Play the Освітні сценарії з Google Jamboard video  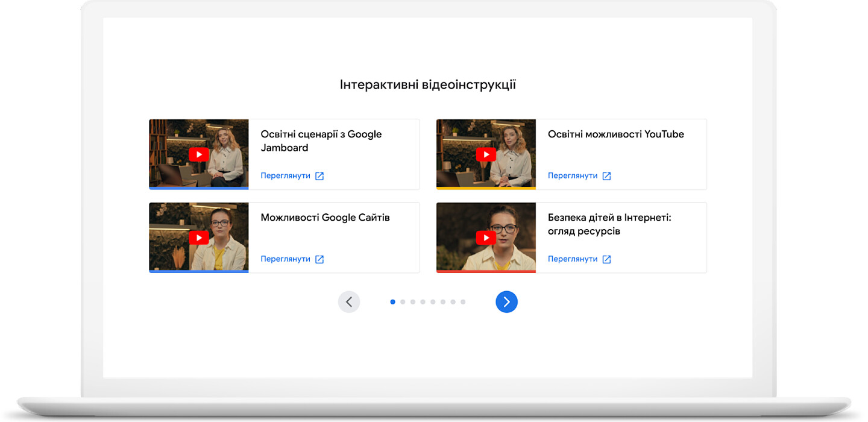pos(199,154)
